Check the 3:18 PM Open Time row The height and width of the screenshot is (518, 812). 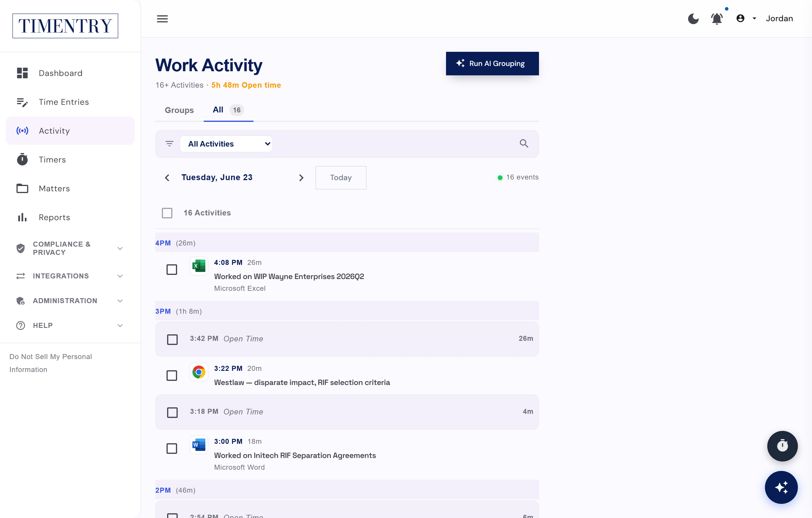click(x=172, y=412)
